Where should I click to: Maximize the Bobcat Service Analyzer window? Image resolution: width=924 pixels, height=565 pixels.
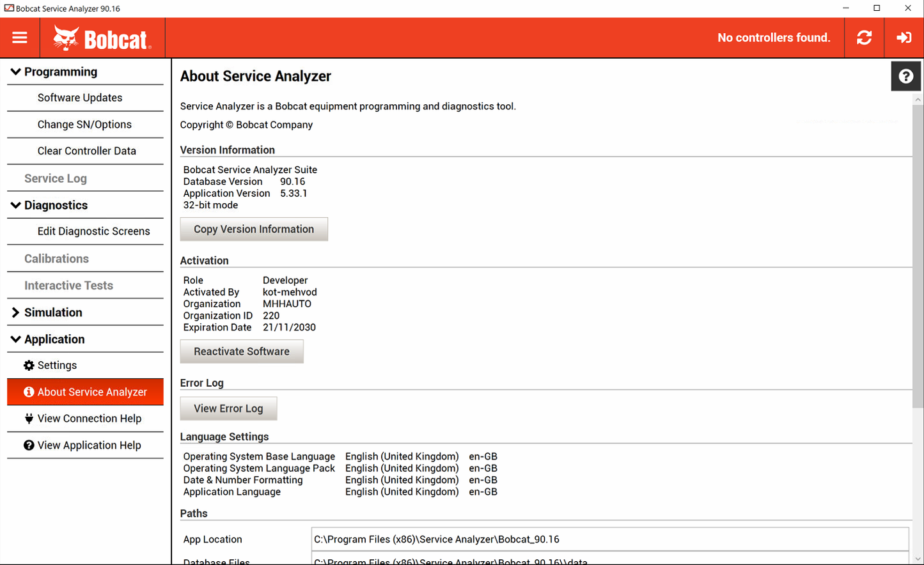click(x=877, y=8)
